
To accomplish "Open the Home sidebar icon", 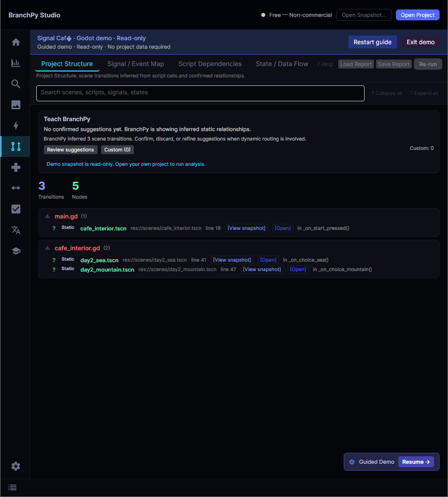I will [x=15, y=42].
